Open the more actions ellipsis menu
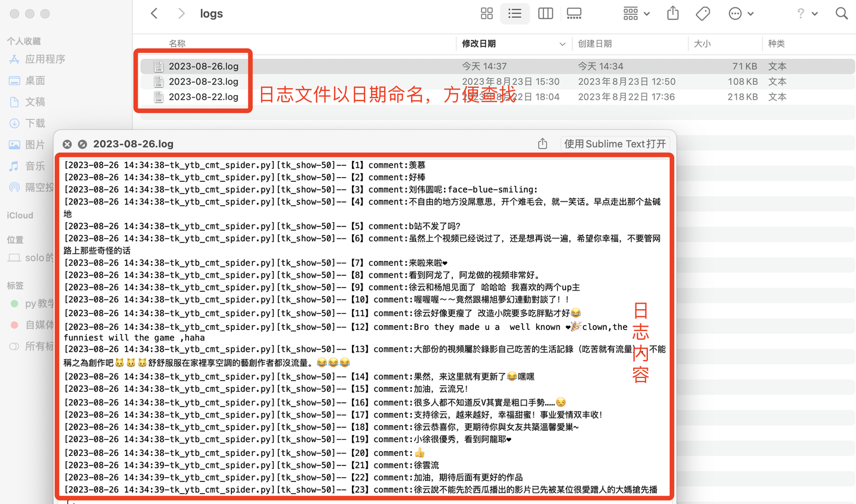 741,14
